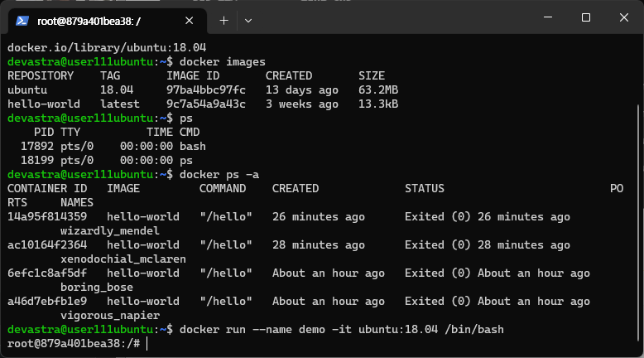Maximize the terminal window
Image resolution: width=644 pixels, height=358 pixels.
coord(586,17)
